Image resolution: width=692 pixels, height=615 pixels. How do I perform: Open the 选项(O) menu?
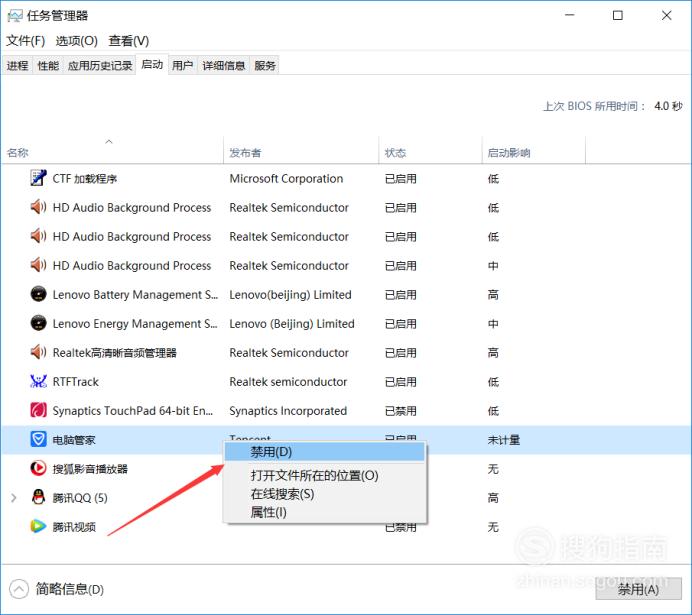point(76,41)
